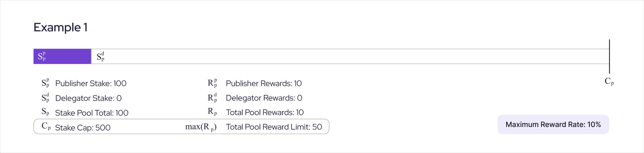Select the Example 1 heading
This screenshot has height=153, width=644.
coord(61,27)
